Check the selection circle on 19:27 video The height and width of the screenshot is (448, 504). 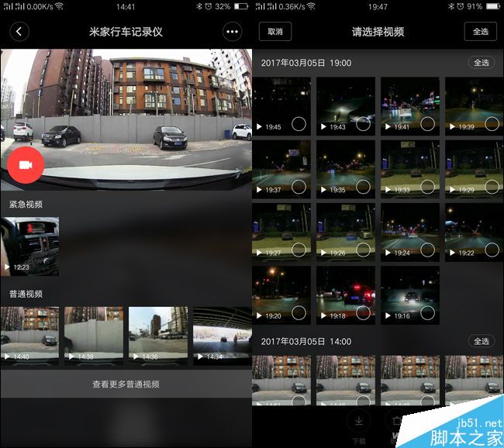(x=299, y=250)
